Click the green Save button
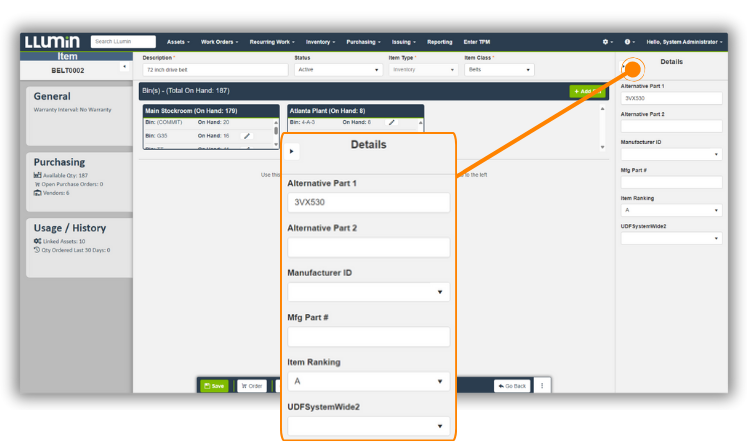Screen dimensions: 747x448 point(214,385)
